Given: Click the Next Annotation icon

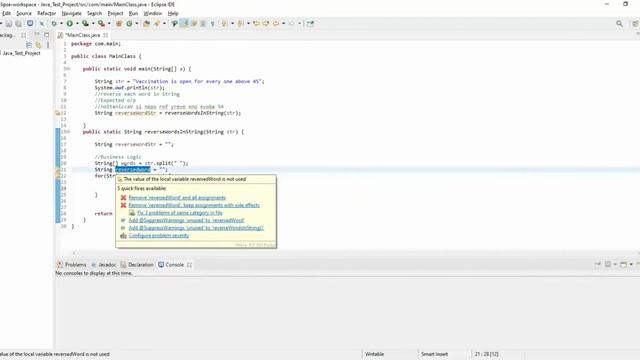Looking at the screenshot, I should click(224, 24).
